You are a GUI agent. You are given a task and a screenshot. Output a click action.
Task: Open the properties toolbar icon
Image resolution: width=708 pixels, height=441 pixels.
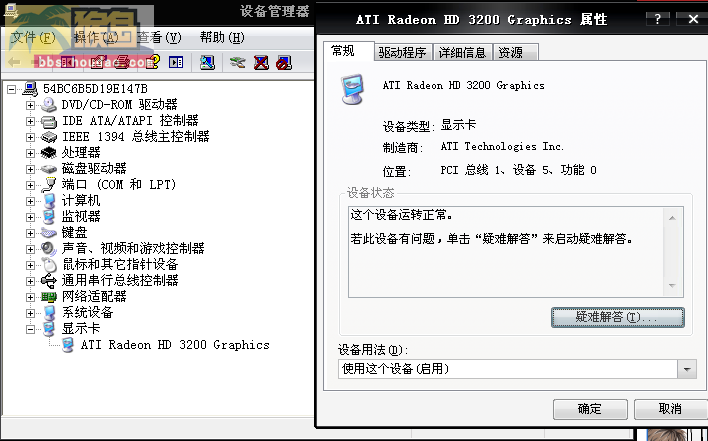[x=98, y=62]
